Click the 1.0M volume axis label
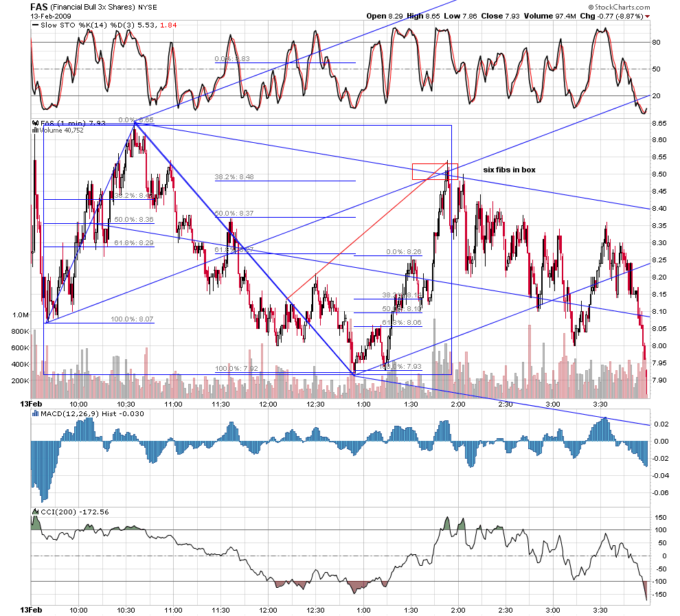Viewport: 680px width, 616px height. [21, 315]
